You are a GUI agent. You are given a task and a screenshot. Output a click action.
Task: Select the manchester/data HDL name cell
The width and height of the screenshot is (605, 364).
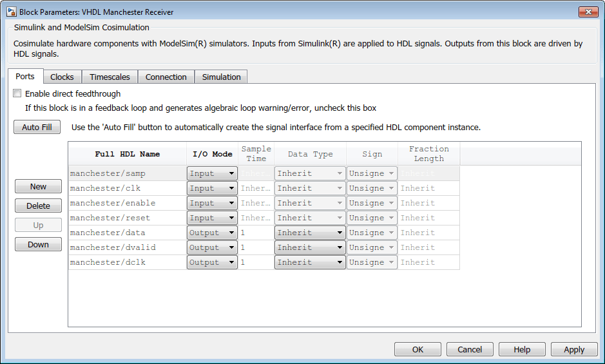[128, 233]
